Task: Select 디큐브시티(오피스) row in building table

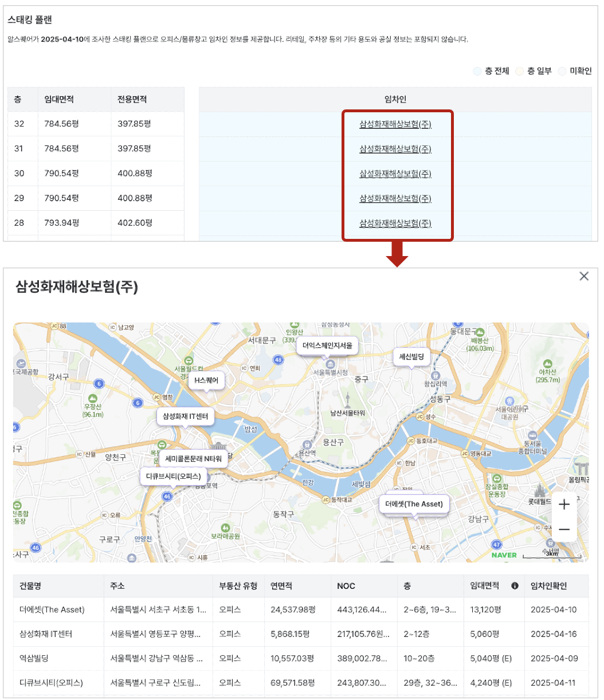Action: [301, 683]
